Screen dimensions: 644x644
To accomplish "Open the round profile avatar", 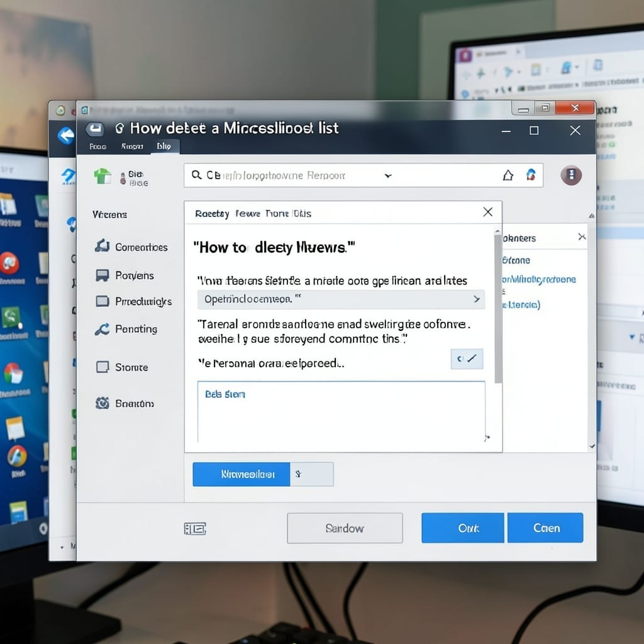I will click(571, 175).
